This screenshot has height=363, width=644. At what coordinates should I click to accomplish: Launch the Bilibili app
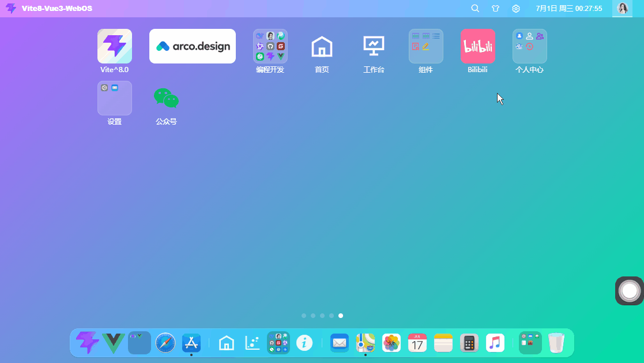click(477, 46)
